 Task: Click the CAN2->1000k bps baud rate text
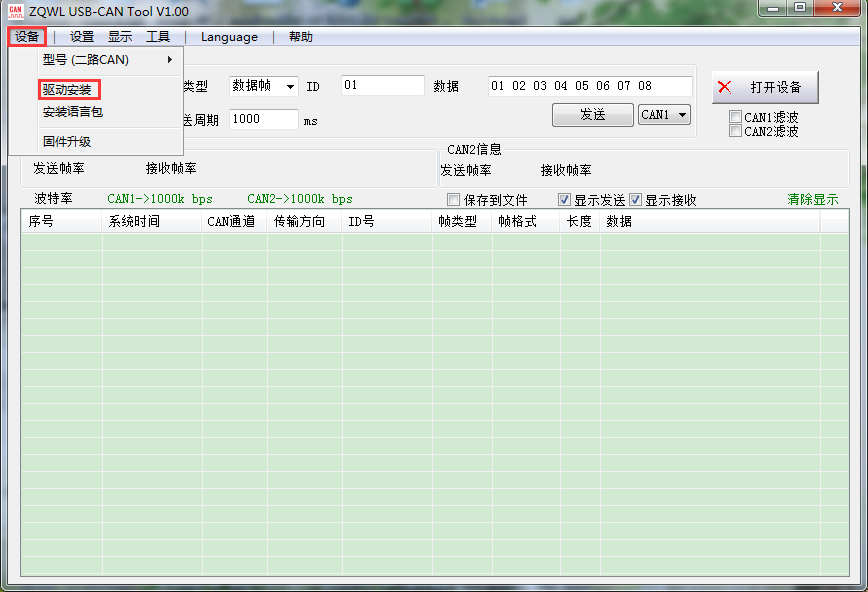pyautogui.click(x=299, y=199)
